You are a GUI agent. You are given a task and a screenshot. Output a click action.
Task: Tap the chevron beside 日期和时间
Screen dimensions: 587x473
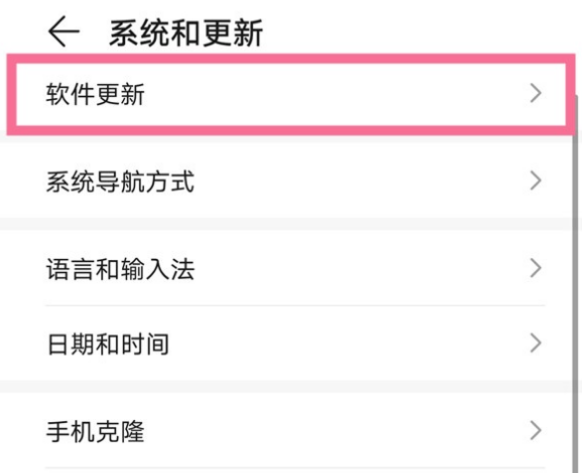point(536,343)
